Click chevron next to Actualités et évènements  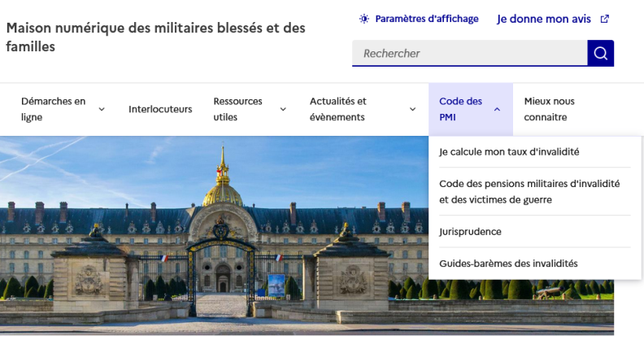pos(413,109)
